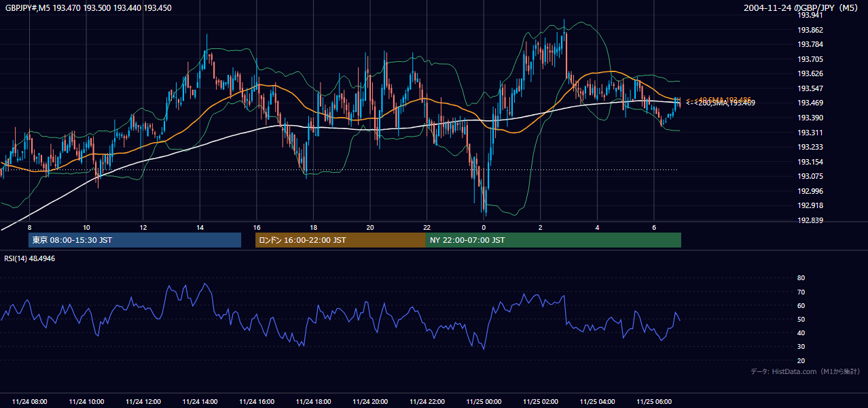Click hour label 10 under price chart
Viewport: 868px width, 408px height.
(x=86, y=227)
